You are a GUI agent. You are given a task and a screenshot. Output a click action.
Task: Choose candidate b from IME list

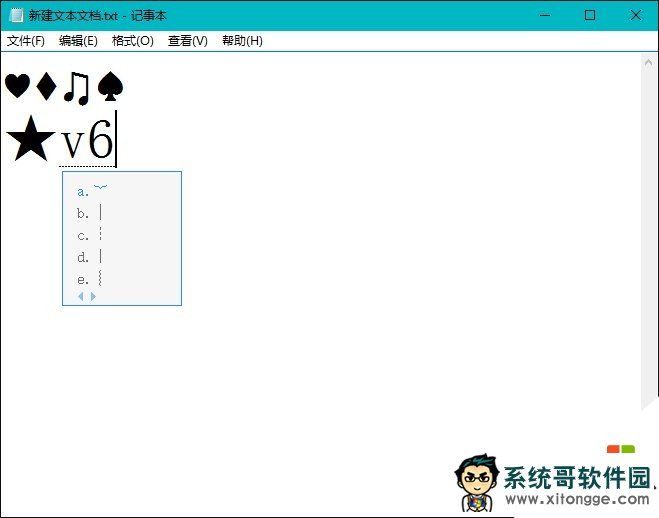click(92, 213)
